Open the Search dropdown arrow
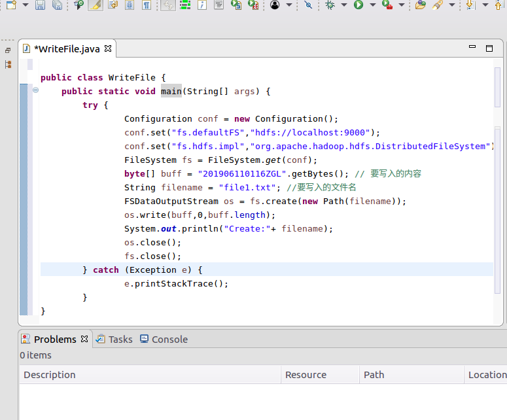Screen dimensions: 507x420 452,5
